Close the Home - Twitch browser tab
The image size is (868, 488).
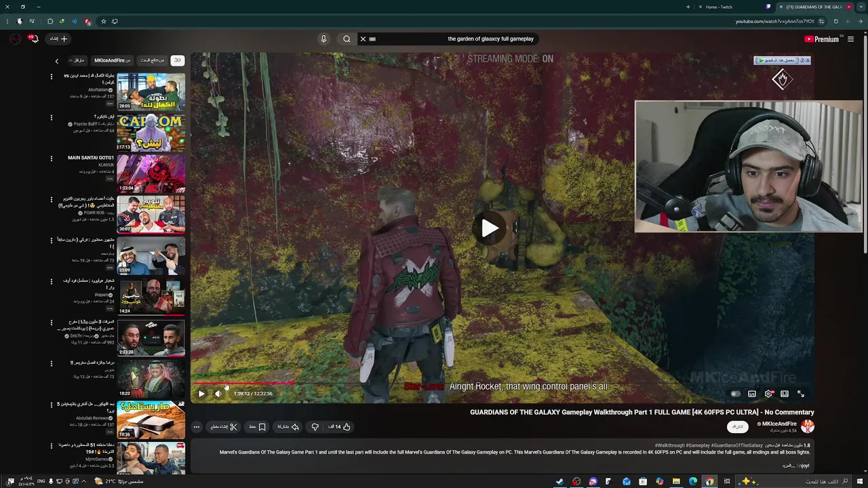701,7
